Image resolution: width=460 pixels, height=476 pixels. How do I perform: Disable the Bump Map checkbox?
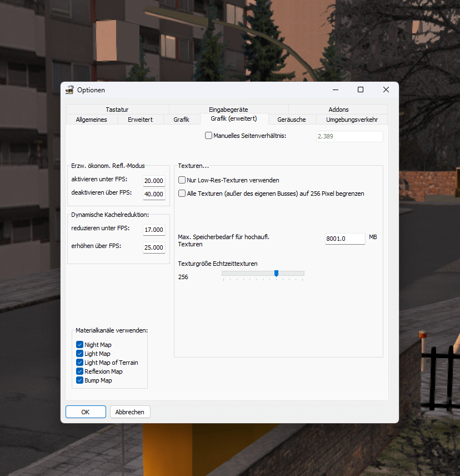79,380
